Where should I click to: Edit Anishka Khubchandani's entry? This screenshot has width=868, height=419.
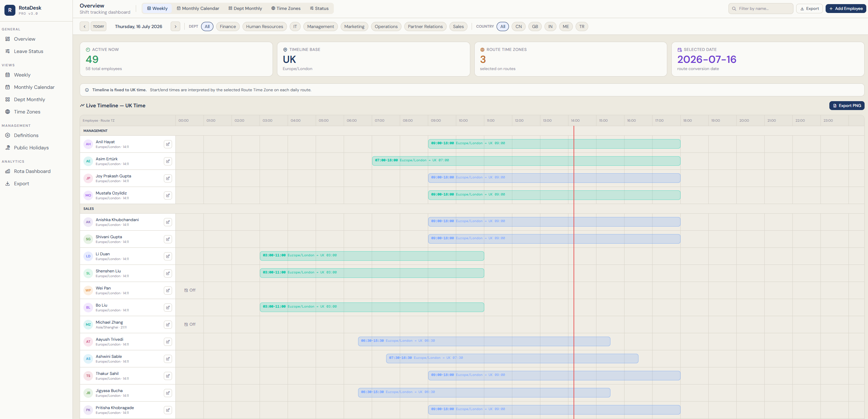168,222
